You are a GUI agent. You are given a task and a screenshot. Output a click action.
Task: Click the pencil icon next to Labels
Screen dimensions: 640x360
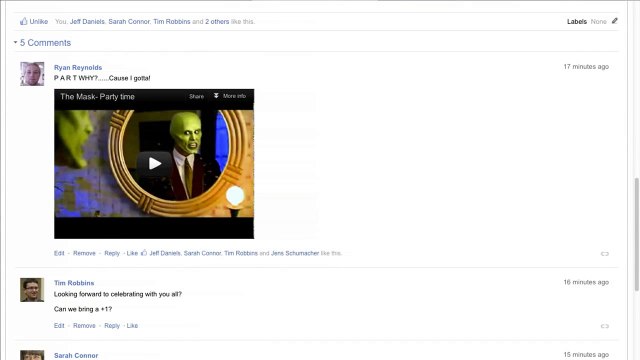coord(615,21)
